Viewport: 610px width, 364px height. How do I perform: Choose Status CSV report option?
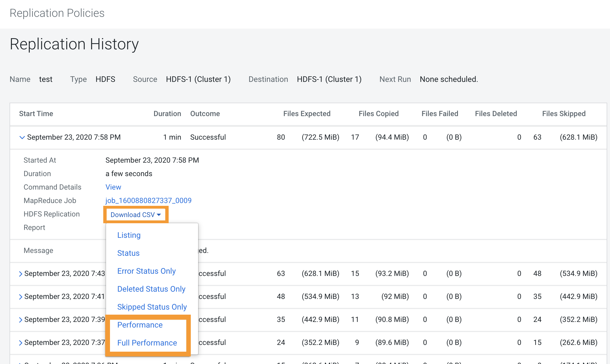128,253
